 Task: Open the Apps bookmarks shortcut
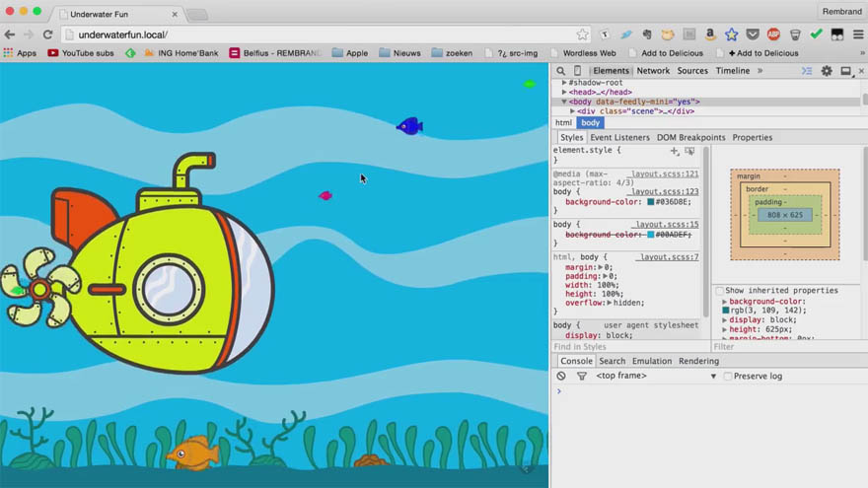coord(20,53)
